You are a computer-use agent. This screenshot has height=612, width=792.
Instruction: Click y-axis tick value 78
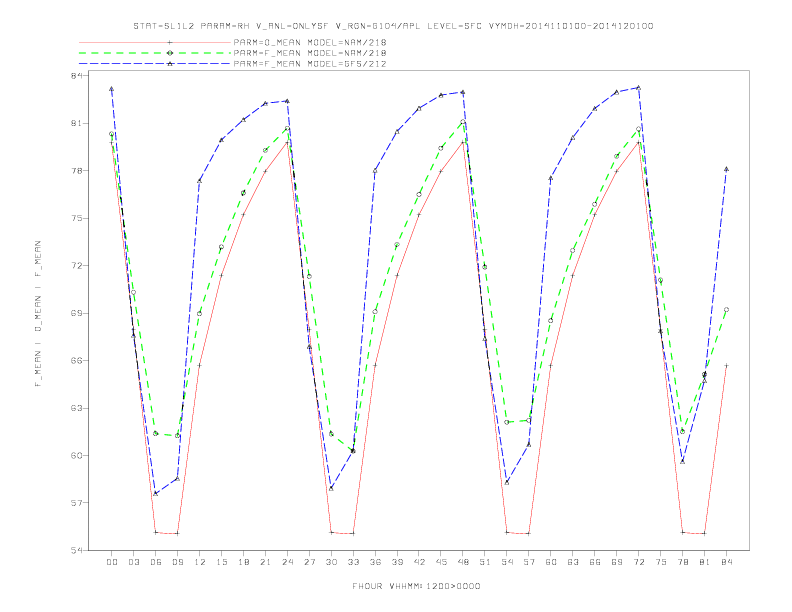pyautogui.click(x=76, y=171)
